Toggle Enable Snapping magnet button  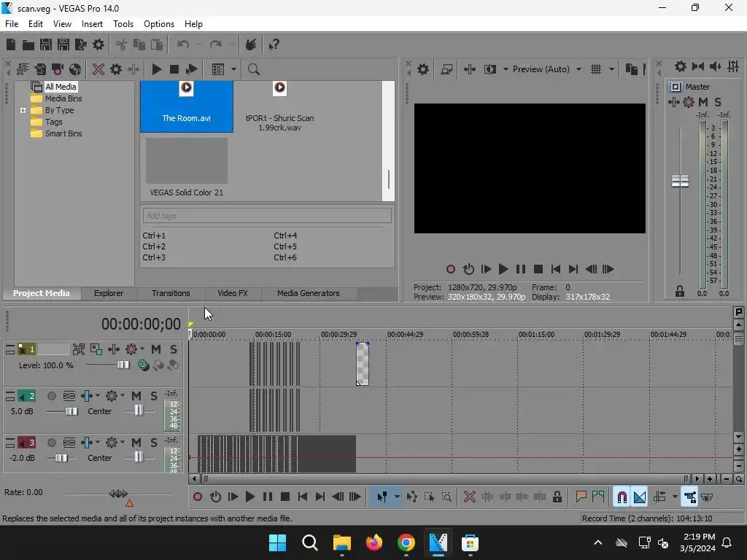point(622,497)
